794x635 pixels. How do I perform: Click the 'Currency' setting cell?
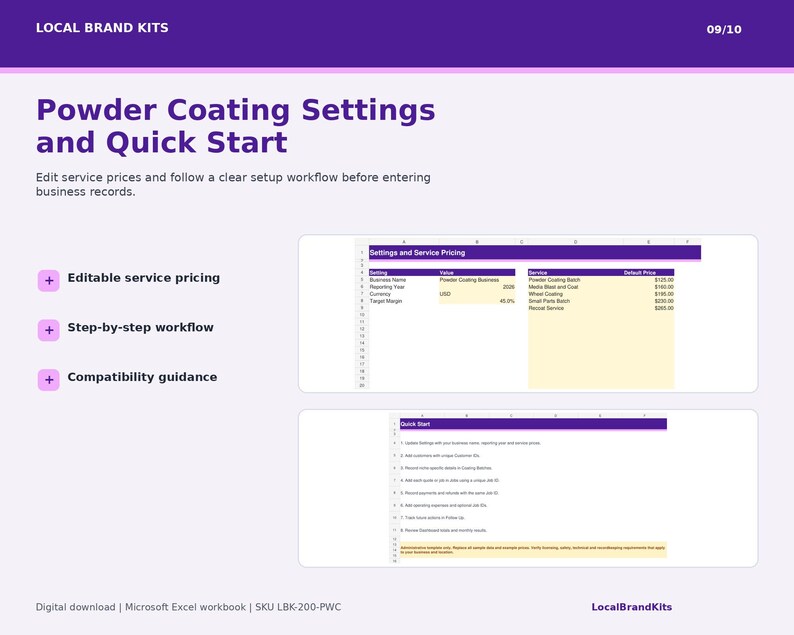(x=404, y=294)
